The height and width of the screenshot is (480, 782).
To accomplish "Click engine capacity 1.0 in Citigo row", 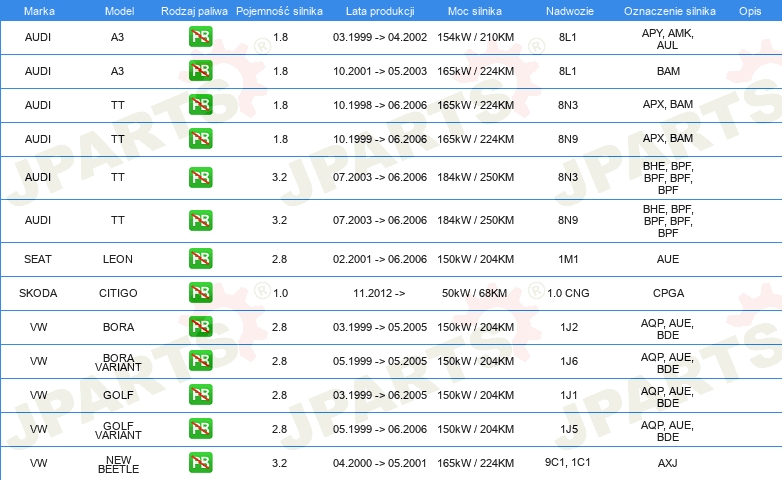I will pos(280,293).
